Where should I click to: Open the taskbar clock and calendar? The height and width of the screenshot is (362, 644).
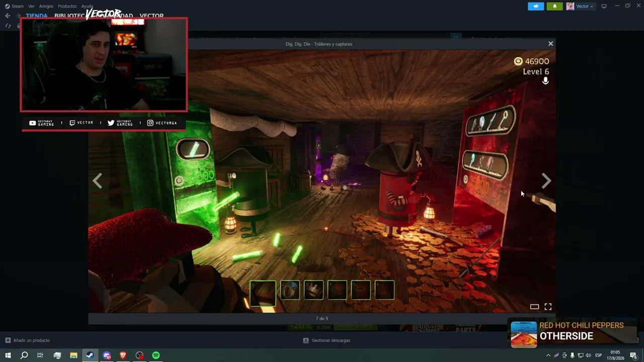(616, 355)
